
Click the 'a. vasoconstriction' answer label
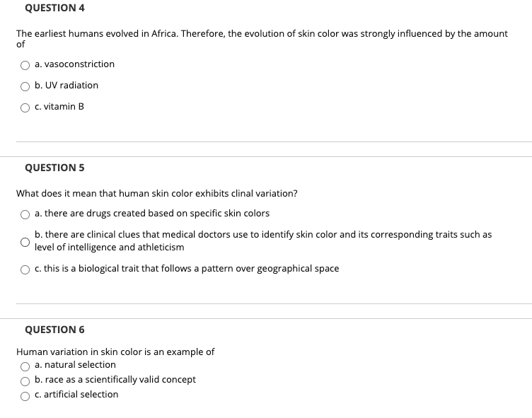[x=75, y=64]
